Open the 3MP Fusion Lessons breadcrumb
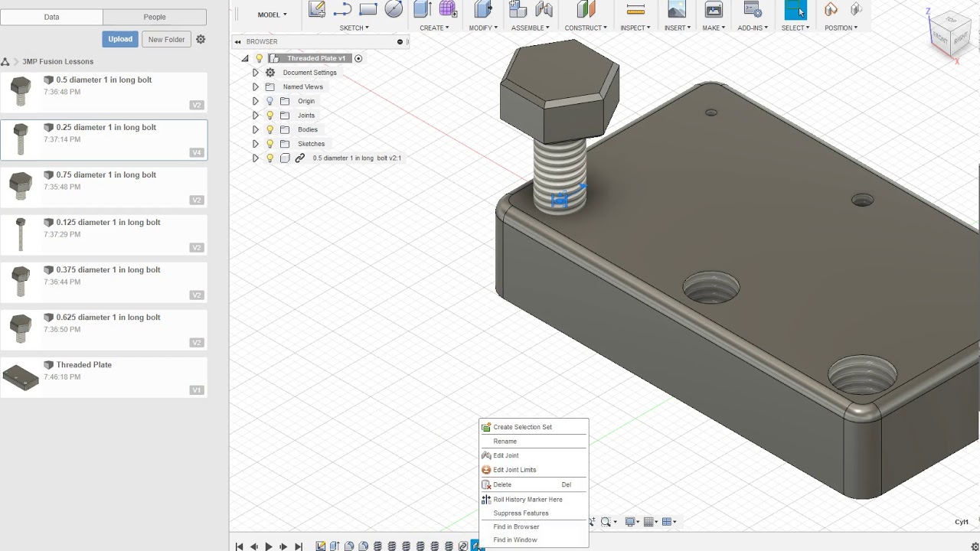 (x=58, y=61)
